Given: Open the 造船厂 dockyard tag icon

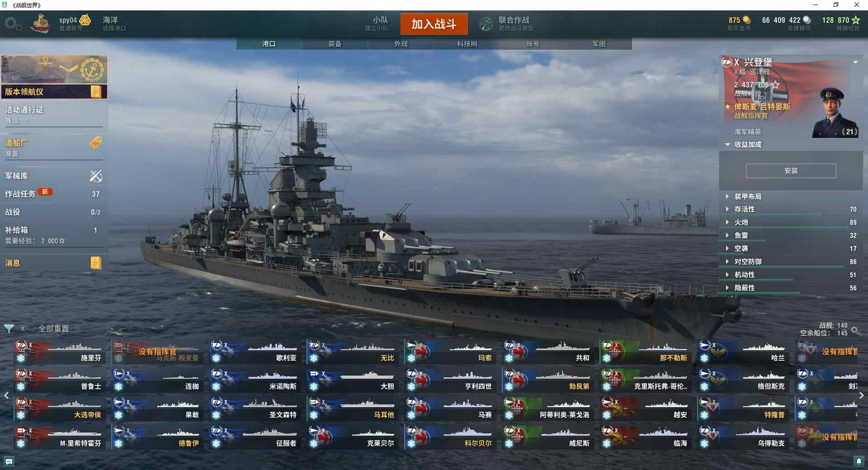Looking at the screenshot, I should tap(96, 143).
